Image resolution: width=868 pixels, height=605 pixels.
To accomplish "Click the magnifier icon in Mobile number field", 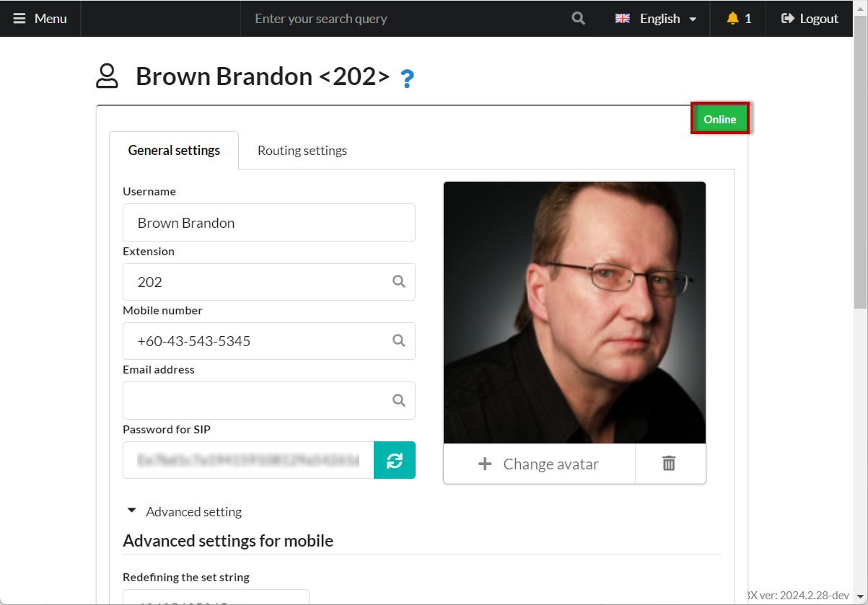I will click(x=398, y=341).
